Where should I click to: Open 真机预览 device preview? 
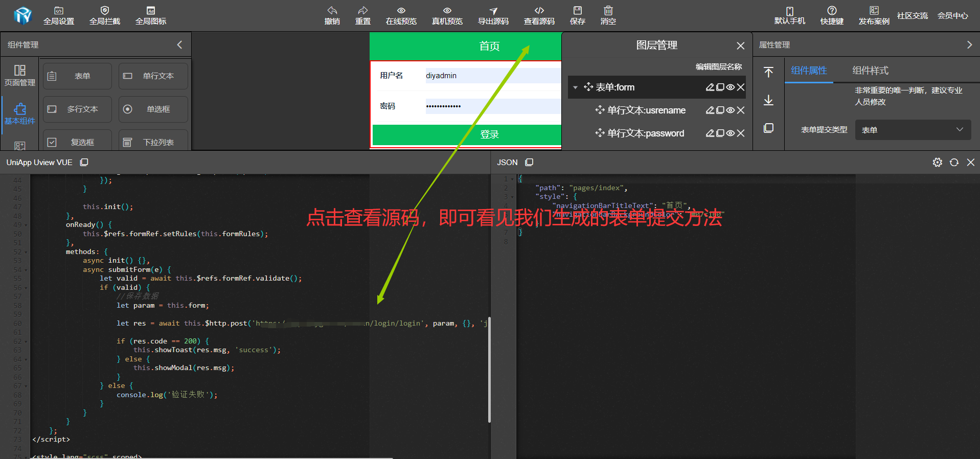point(447,16)
